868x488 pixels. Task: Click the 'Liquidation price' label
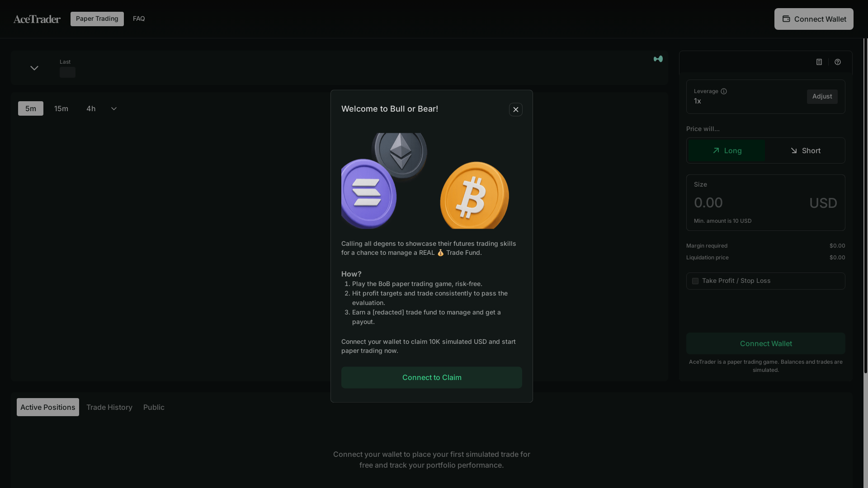707,258
